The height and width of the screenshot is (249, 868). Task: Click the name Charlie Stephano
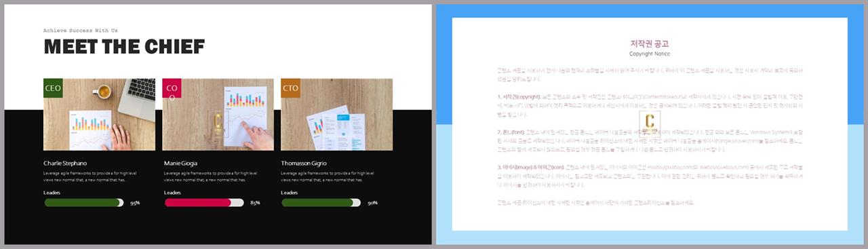[65, 164]
